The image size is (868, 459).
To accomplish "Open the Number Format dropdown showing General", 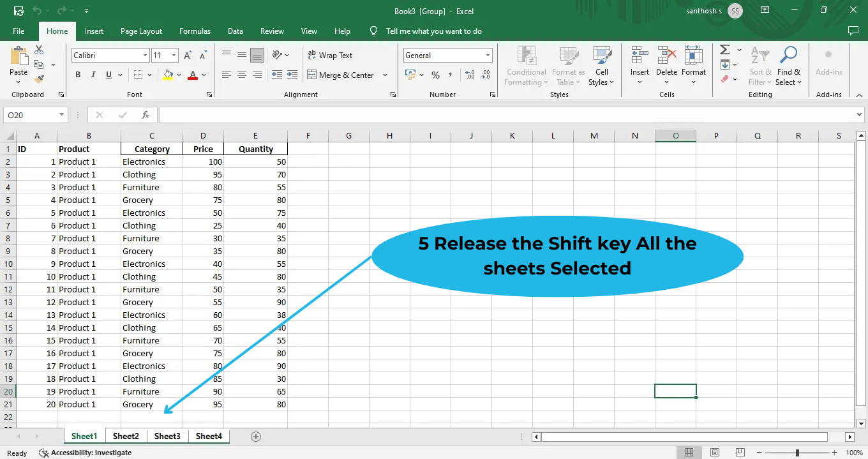I will (x=447, y=55).
